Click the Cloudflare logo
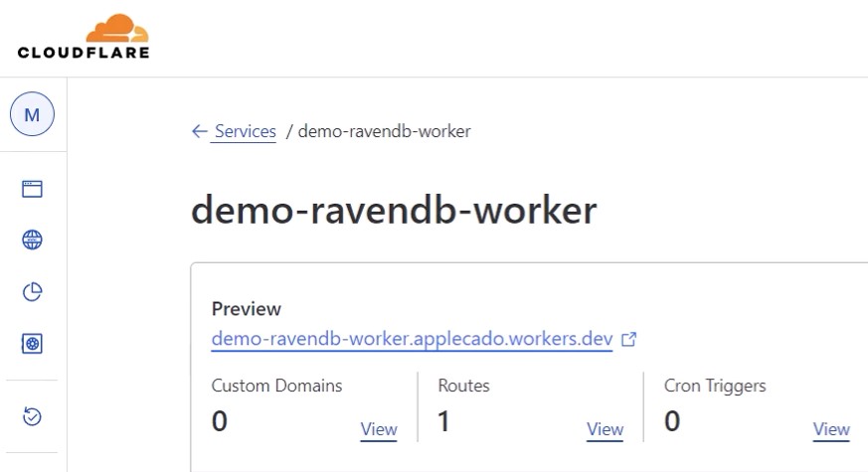The width and height of the screenshot is (868, 472). (84, 37)
